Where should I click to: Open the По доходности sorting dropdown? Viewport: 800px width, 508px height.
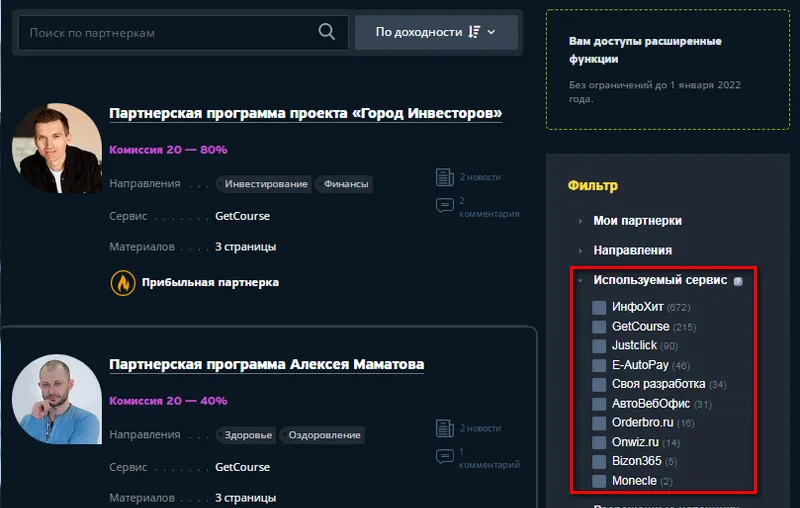pos(436,33)
